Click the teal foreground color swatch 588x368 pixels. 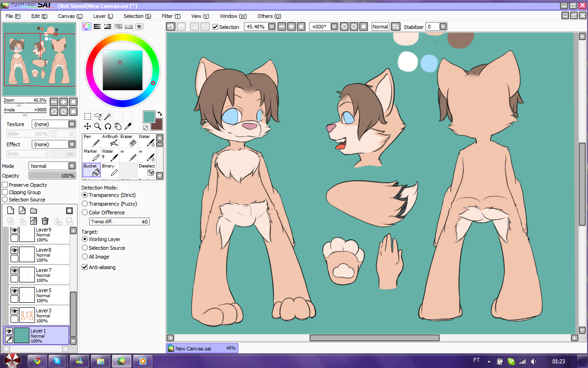148,116
